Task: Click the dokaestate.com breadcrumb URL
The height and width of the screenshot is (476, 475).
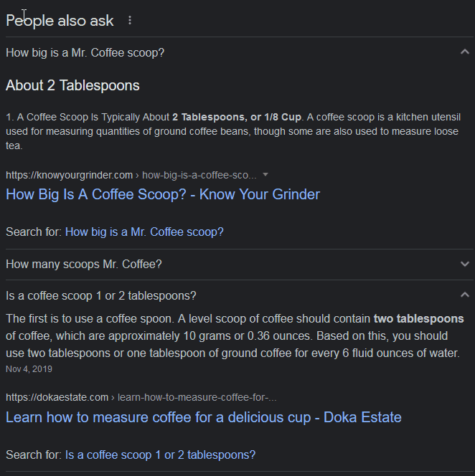Action: pos(141,397)
